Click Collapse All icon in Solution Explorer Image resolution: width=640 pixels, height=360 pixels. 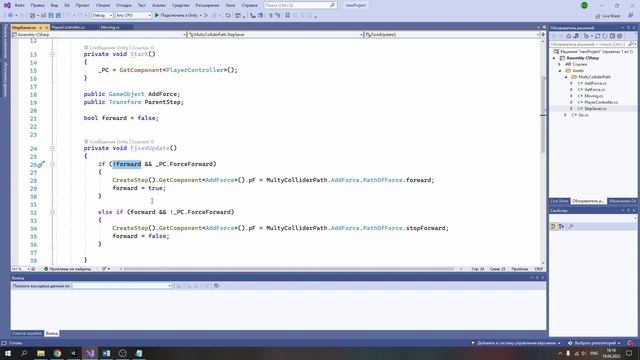pyautogui.click(x=612, y=36)
